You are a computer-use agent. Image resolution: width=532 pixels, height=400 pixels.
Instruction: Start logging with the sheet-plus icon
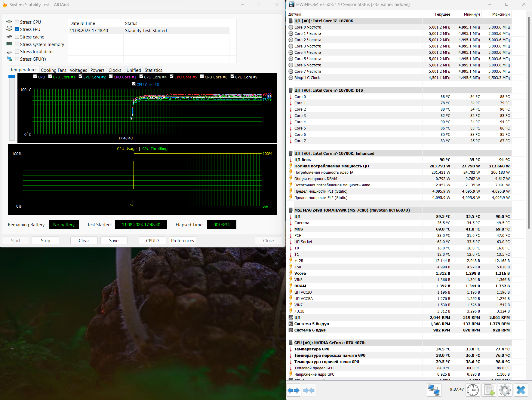coord(489,390)
